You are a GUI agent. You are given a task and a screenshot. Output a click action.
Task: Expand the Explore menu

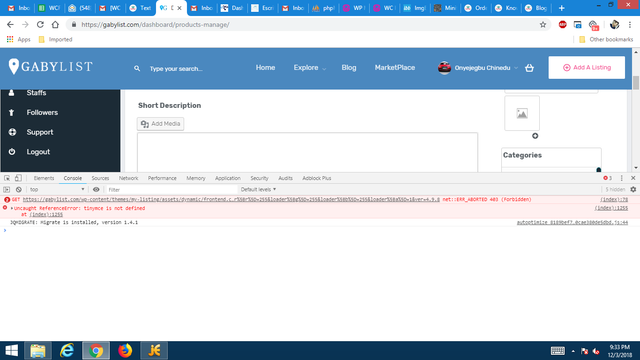(309, 68)
